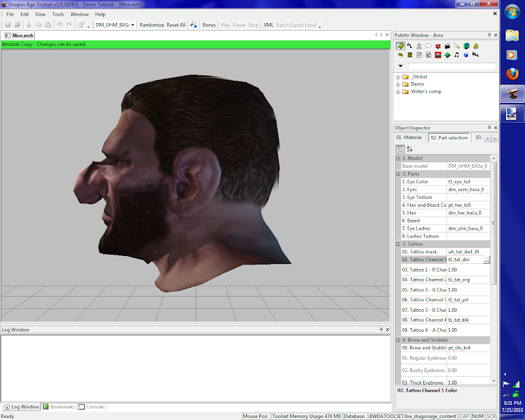Click the palette search input field
Viewport: 525px width, 420px height.
click(x=451, y=66)
